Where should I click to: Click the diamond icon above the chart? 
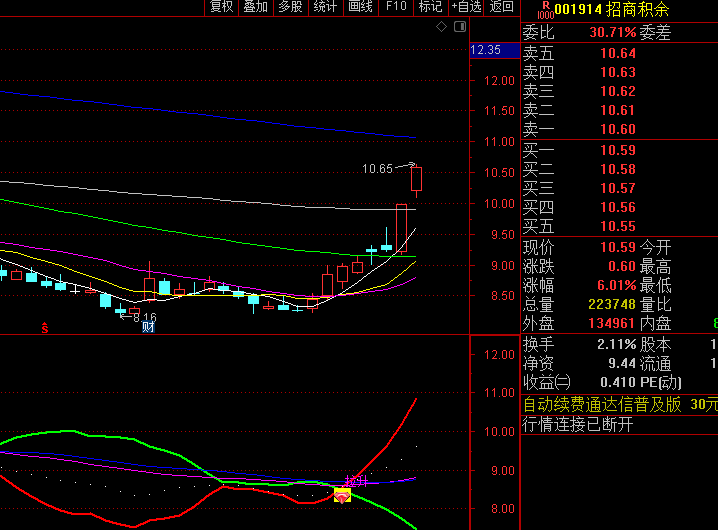(441, 27)
